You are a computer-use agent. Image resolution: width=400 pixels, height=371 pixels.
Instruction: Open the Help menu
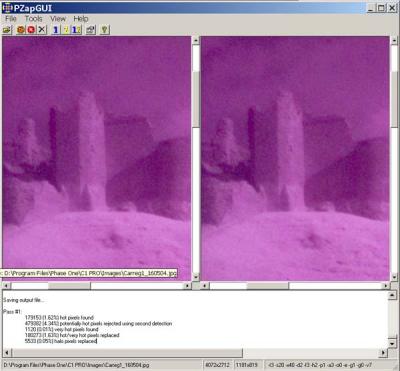81,19
